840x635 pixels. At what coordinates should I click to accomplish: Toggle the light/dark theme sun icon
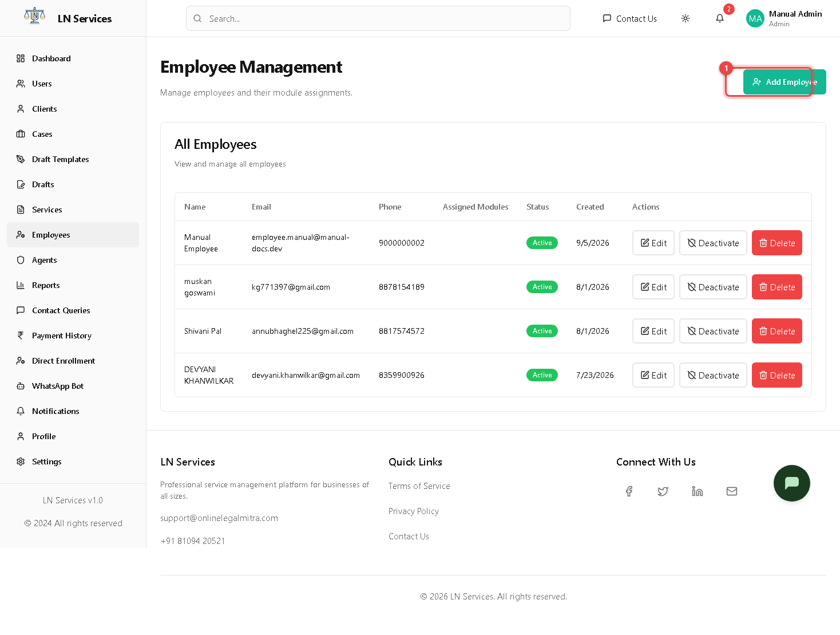(x=686, y=18)
